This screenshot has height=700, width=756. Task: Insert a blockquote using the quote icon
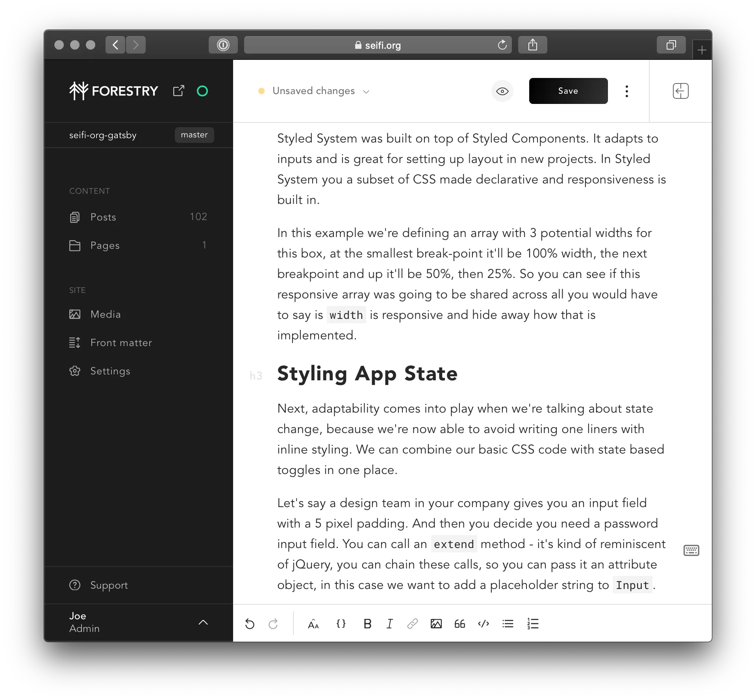460,624
